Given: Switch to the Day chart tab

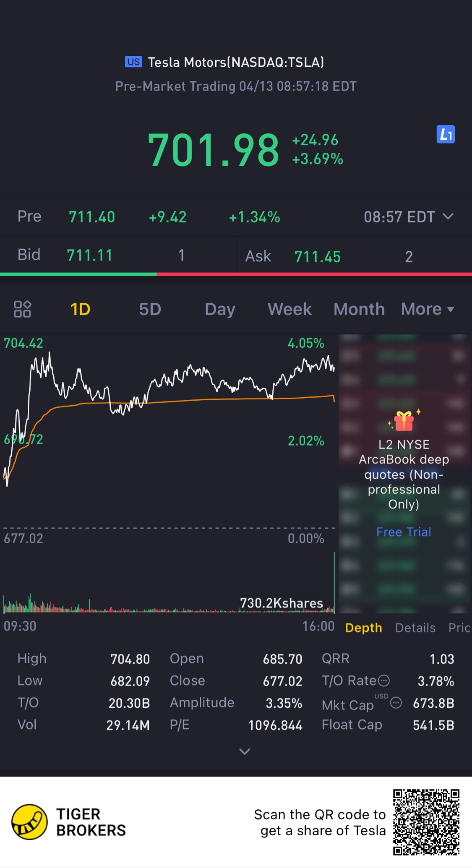Looking at the screenshot, I should (x=220, y=309).
